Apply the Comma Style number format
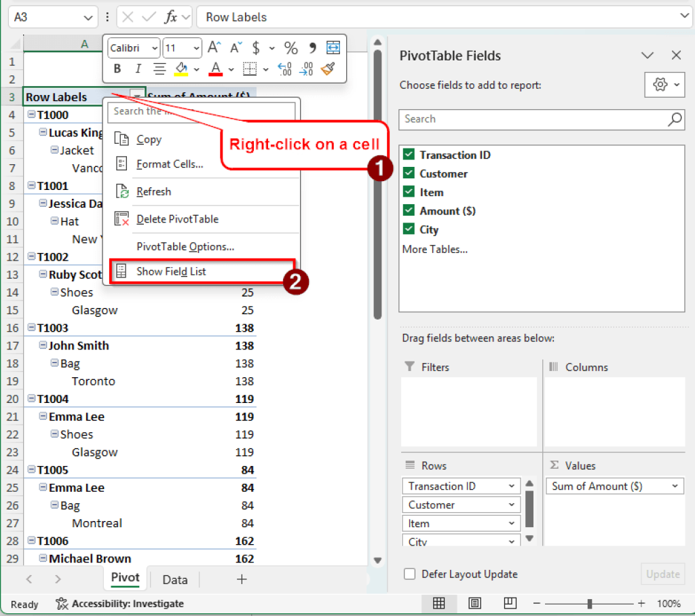Screen dimensions: 695x616 click(312, 47)
